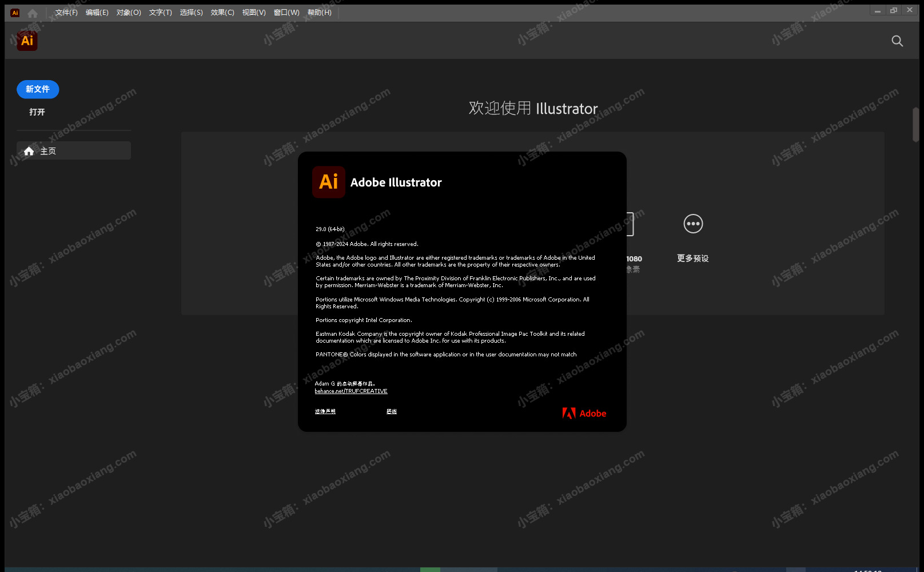The image size is (924, 572).
Task: Click the small Ai icon in title bar
Action: [x=15, y=13]
